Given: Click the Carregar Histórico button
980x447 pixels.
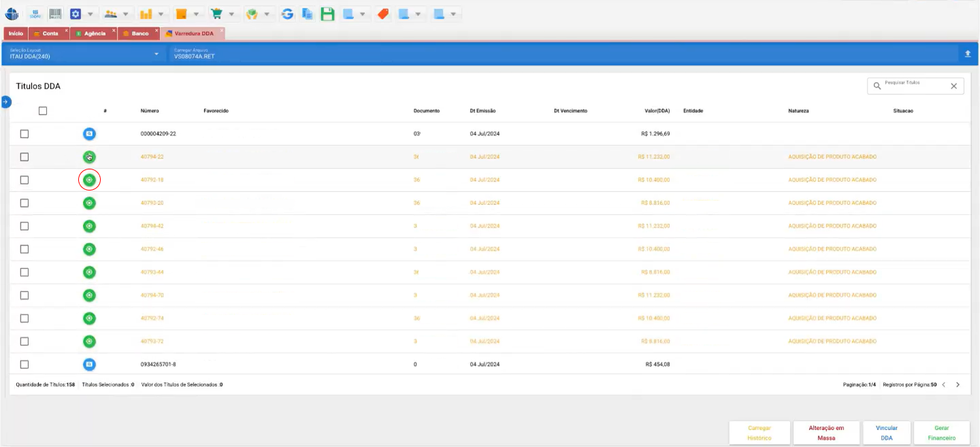Looking at the screenshot, I should point(759,433).
